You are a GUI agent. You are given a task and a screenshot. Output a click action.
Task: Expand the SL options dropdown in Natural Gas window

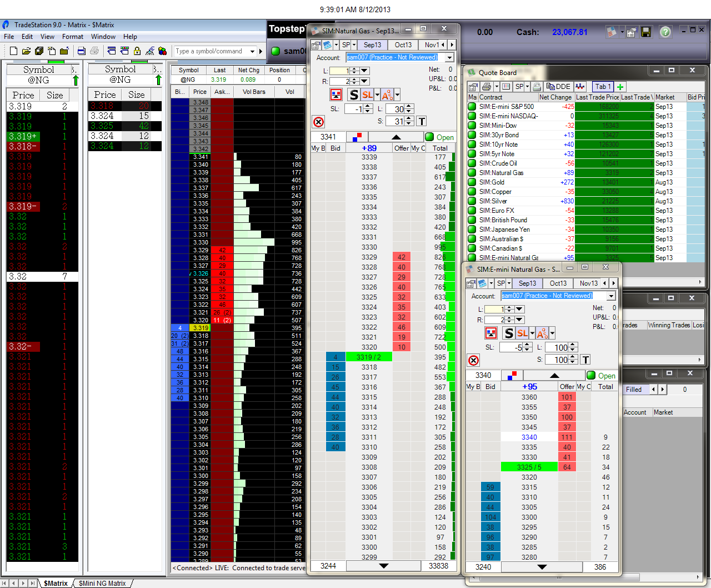tap(377, 94)
